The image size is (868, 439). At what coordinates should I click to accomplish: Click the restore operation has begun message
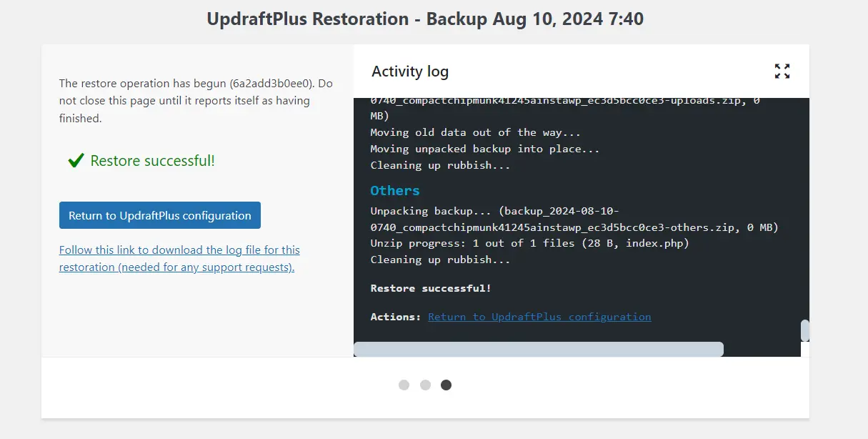[196, 101]
